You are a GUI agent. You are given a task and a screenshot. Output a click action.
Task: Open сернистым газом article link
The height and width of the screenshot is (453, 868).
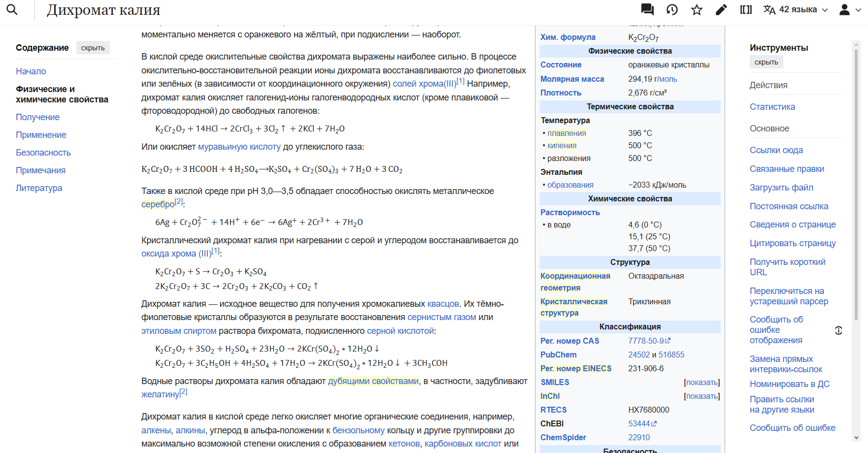(442, 317)
